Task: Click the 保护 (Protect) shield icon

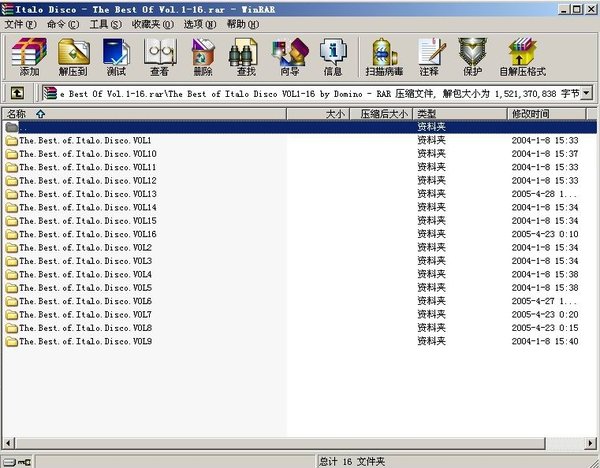Action: tap(473, 57)
